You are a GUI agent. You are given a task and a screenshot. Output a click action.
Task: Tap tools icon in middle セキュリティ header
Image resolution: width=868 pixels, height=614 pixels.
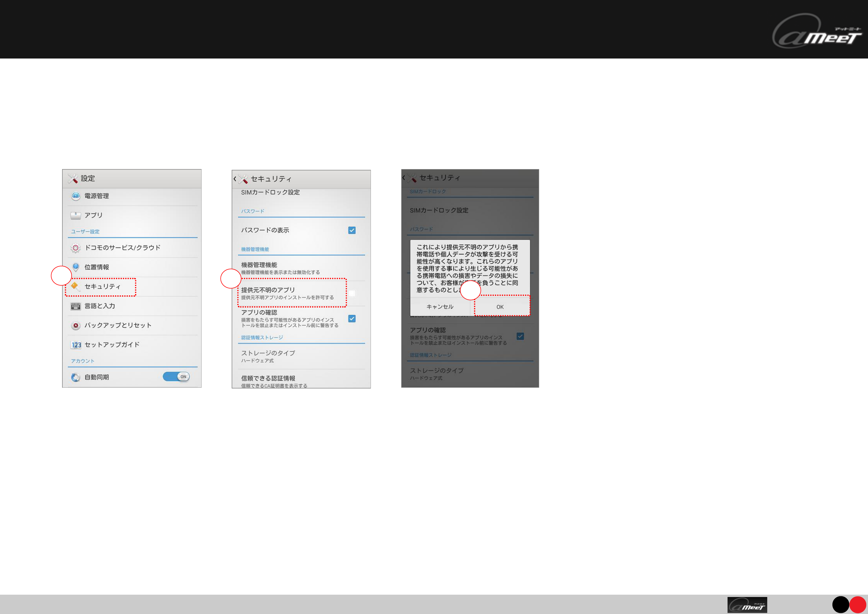(x=243, y=179)
